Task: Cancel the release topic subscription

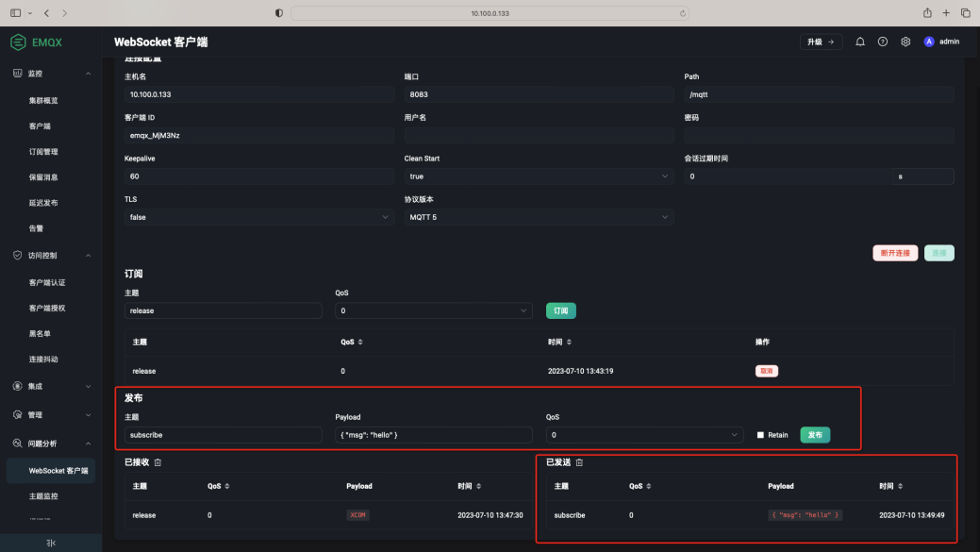Action: tap(766, 371)
